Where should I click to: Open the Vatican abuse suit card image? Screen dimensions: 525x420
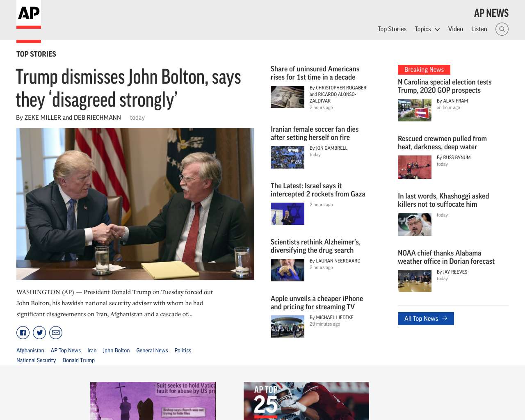pos(153,401)
